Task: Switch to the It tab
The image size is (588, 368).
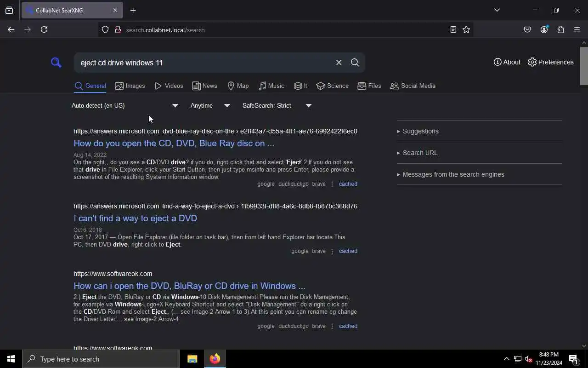Action: tap(300, 86)
